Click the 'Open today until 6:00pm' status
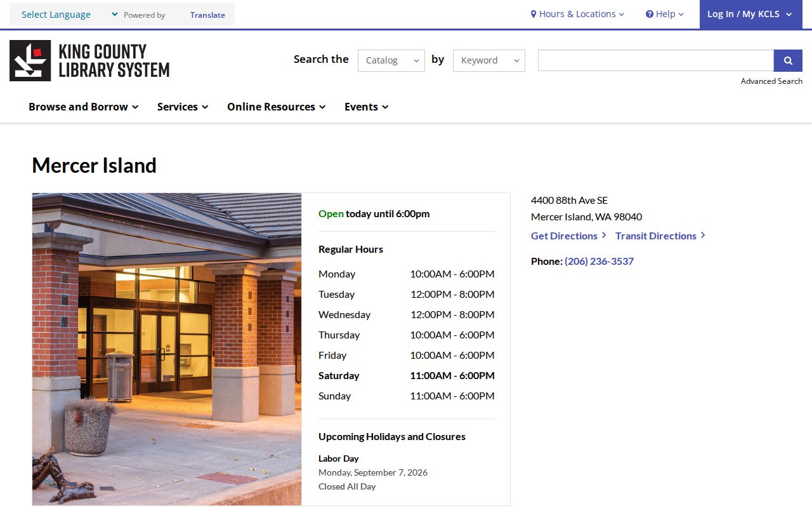 (374, 213)
